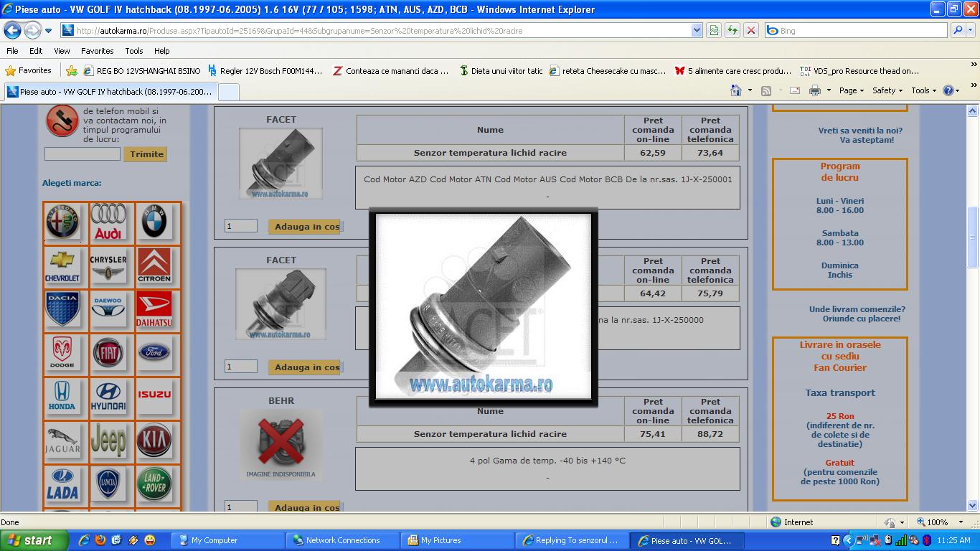Open the Page menu dropdown
Viewport: 980px width, 551px height.
[851, 90]
